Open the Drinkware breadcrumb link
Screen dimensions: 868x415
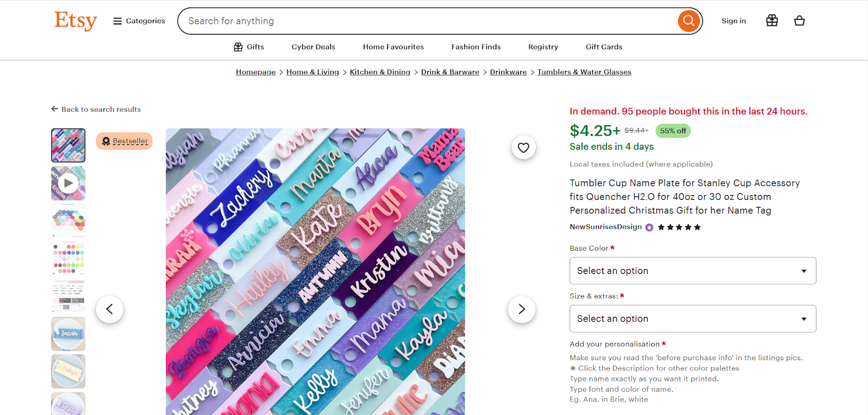coord(508,72)
